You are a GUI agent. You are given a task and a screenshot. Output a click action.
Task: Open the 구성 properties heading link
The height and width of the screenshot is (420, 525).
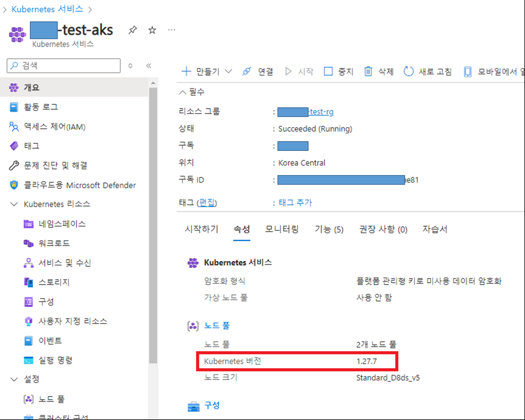pos(212,405)
